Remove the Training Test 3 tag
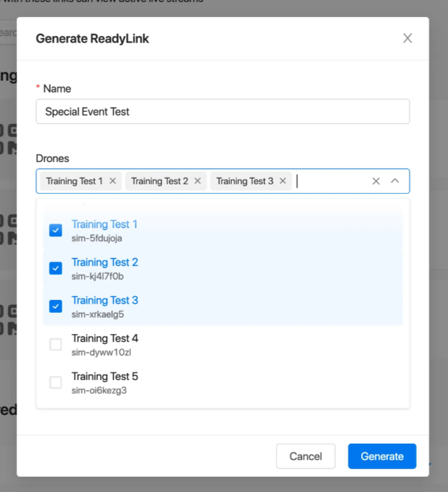 [x=283, y=181]
